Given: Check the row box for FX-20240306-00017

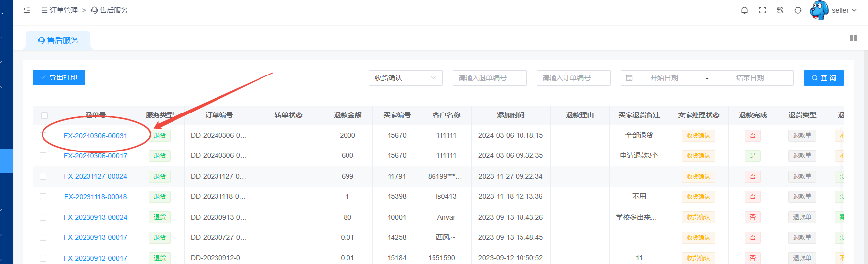Looking at the screenshot, I should point(43,156).
